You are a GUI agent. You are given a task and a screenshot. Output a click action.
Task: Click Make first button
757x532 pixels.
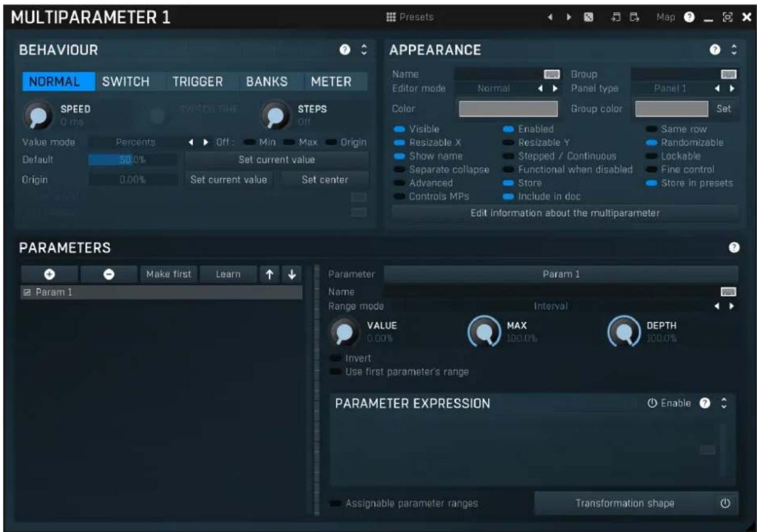[169, 274]
